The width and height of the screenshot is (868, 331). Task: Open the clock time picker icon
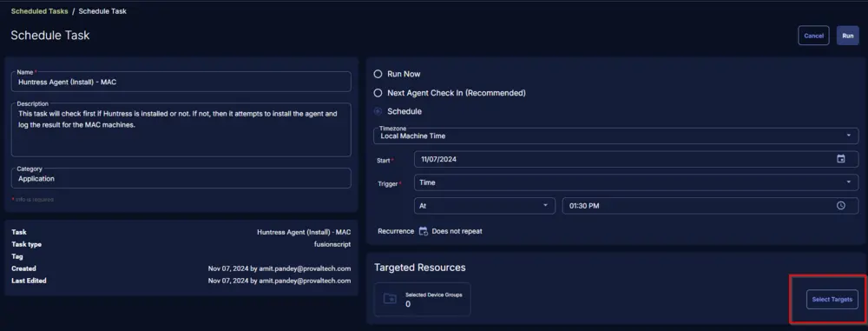coord(840,206)
